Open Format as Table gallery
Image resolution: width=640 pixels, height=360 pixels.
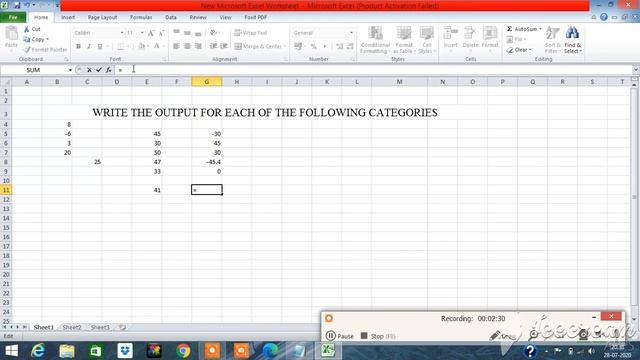pyautogui.click(x=404, y=40)
